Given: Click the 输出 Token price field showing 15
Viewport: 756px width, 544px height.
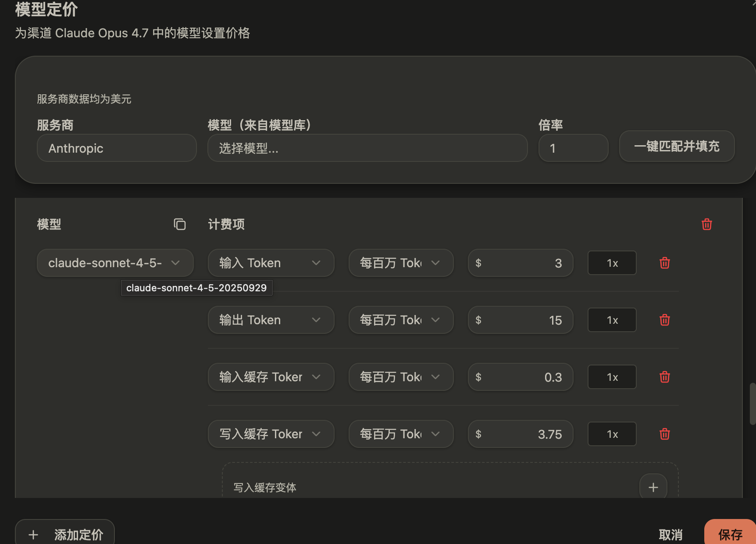Looking at the screenshot, I should pos(521,320).
